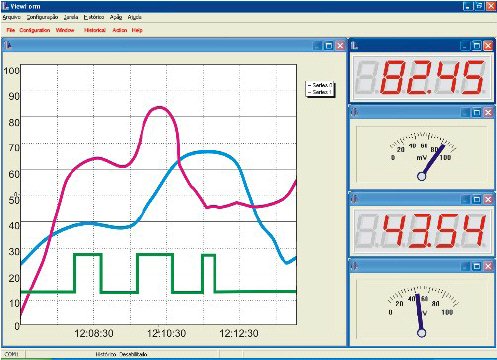
Task: Click the chart window title icon
Action: click(x=9, y=45)
